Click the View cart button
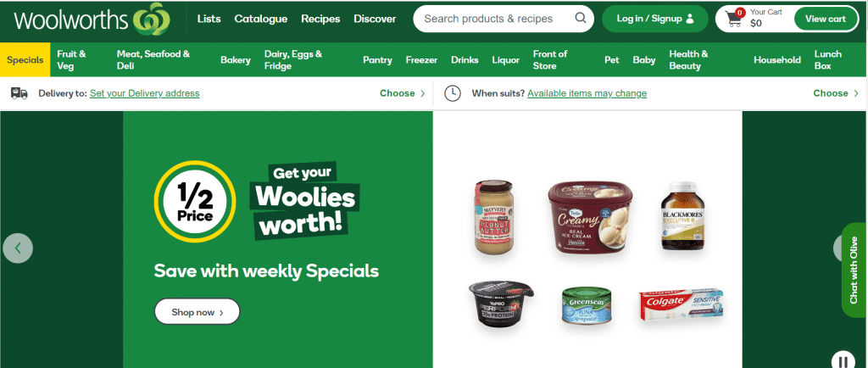Viewport: 868px width, 368px height. click(826, 19)
